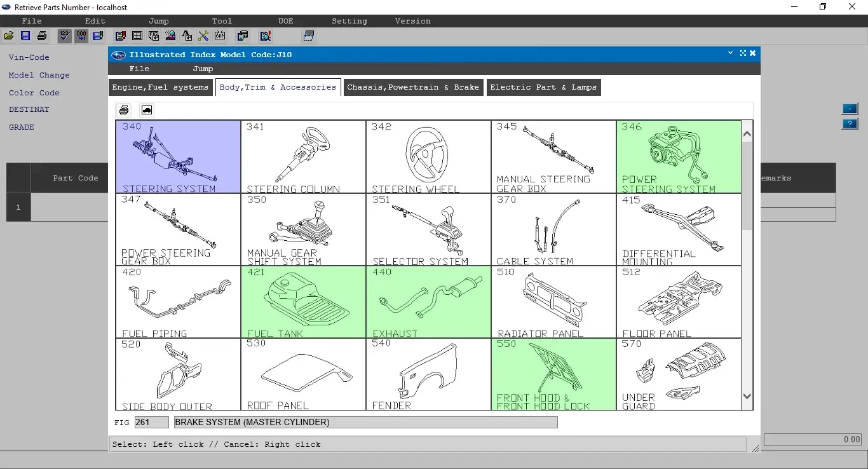
Task: Click the blue question mark help button
Action: point(850,124)
